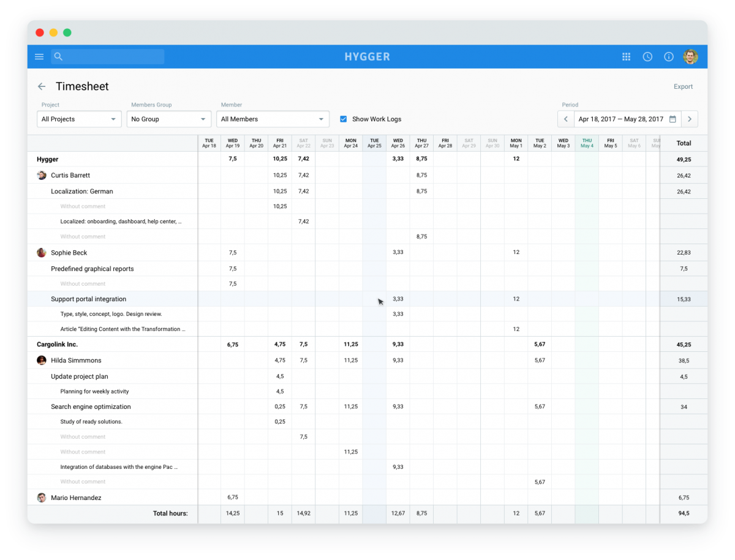735x560 pixels.
Task: Click Sophie Beck's total 22,83
Action: [684, 253]
